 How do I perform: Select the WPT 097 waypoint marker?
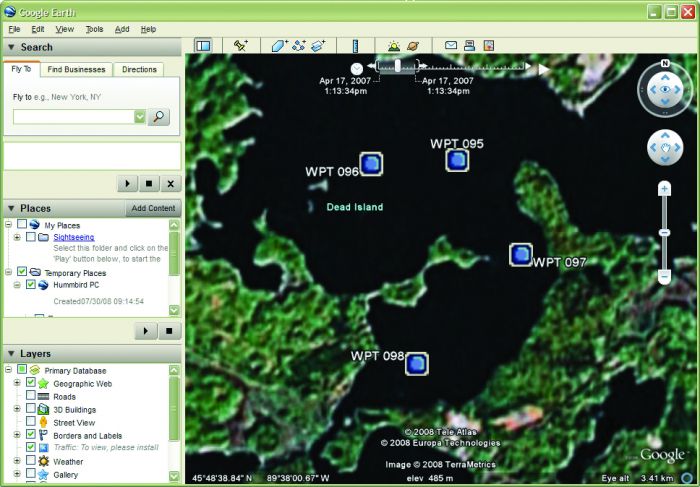(521, 255)
